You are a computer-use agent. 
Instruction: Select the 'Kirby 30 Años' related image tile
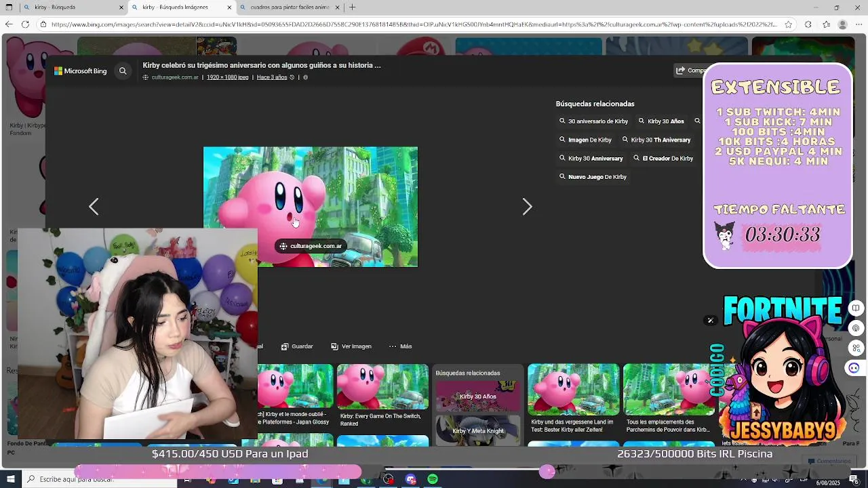(478, 396)
